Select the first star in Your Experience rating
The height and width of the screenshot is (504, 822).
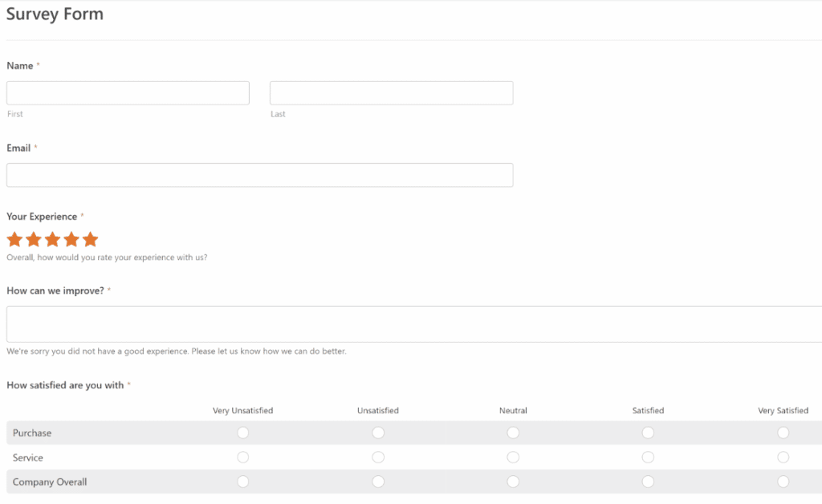tap(14, 238)
